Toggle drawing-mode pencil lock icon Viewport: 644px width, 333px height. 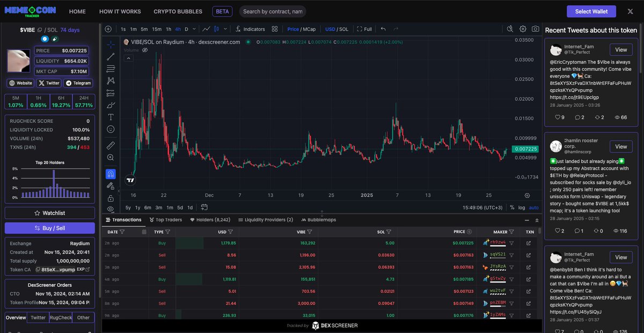pyautogui.click(x=111, y=186)
